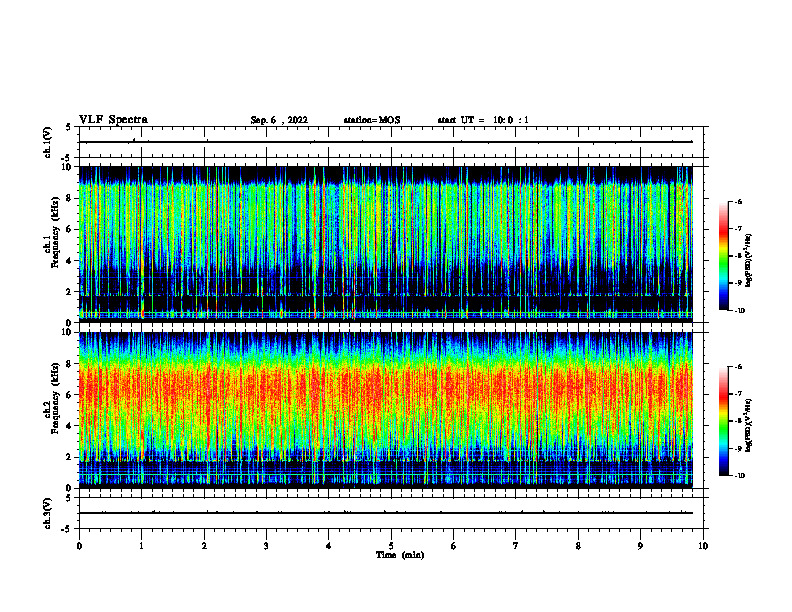Click the ch.1 spectrogram panel
Screen dimensions: 792x612
pos(386,244)
